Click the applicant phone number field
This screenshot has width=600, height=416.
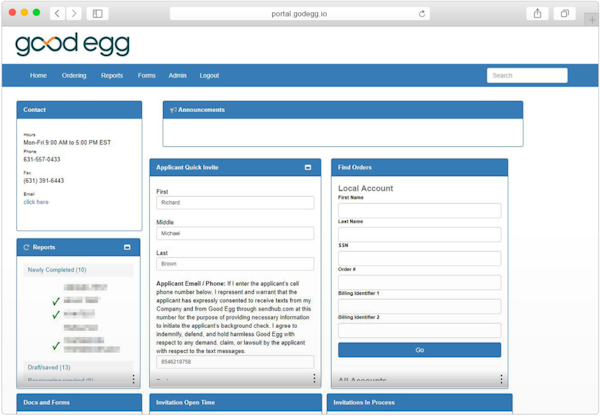(235, 362)
